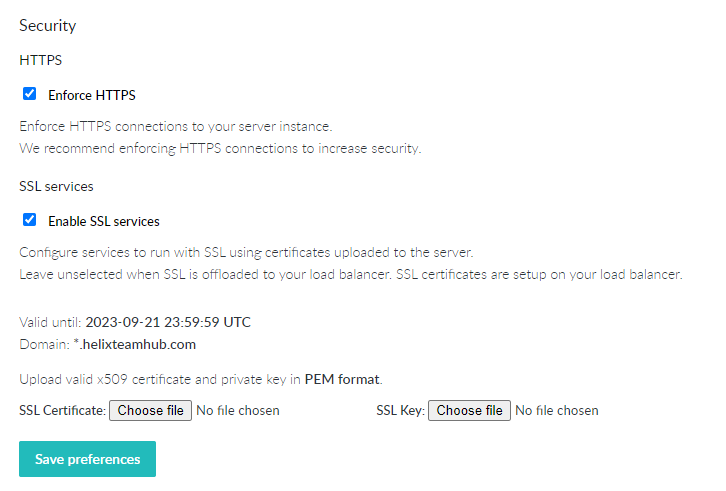Click the Enforce HTTPS label text
The image size is (726, 491).
point(92,96)
